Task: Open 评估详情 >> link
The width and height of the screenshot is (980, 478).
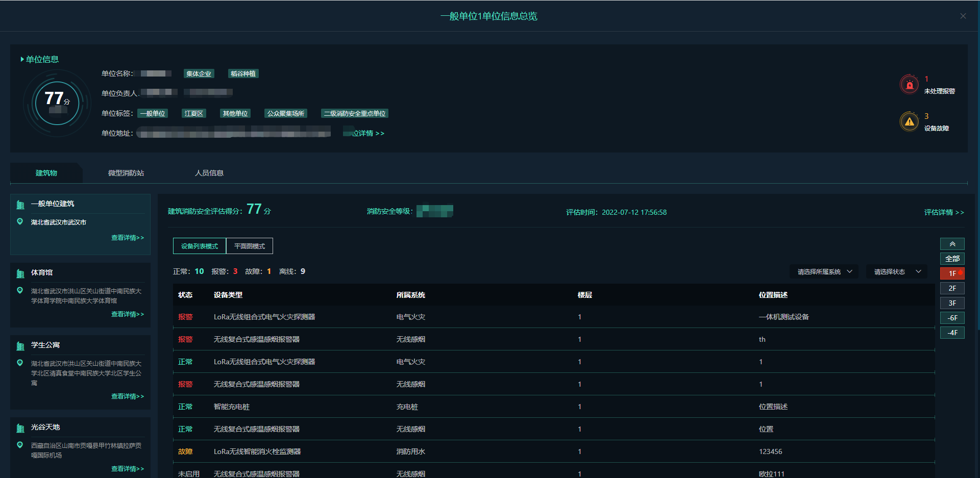Action: tap(944, 212)
